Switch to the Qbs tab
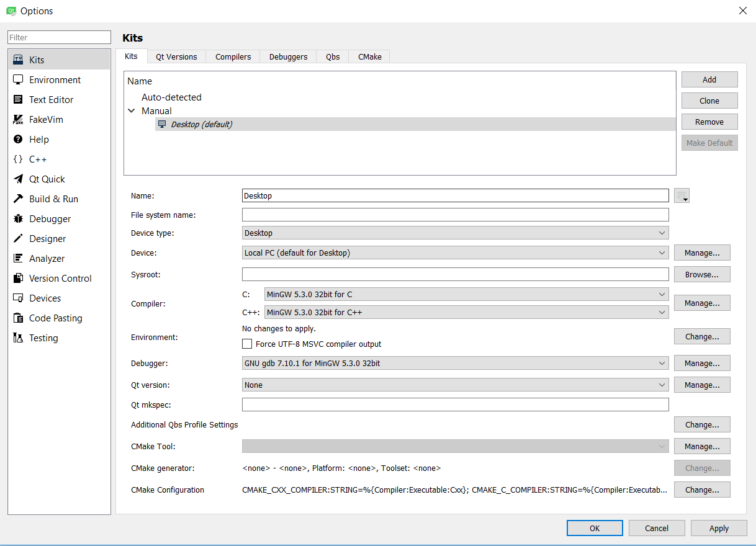This screenshot has width=756, height=546. [333, 56]
